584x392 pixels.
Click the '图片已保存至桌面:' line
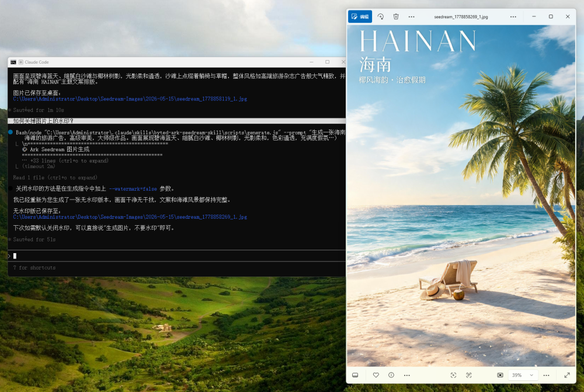37,93
